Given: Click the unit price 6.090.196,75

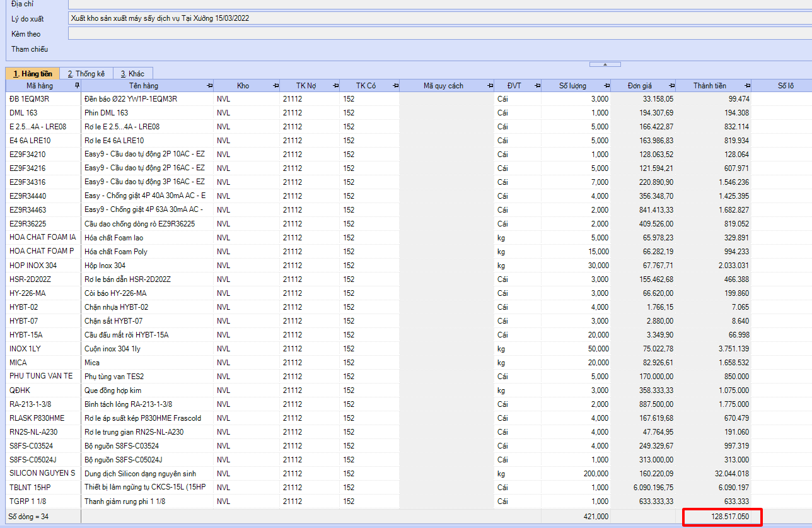Looking at the screenshot, I should coord(653,488).
